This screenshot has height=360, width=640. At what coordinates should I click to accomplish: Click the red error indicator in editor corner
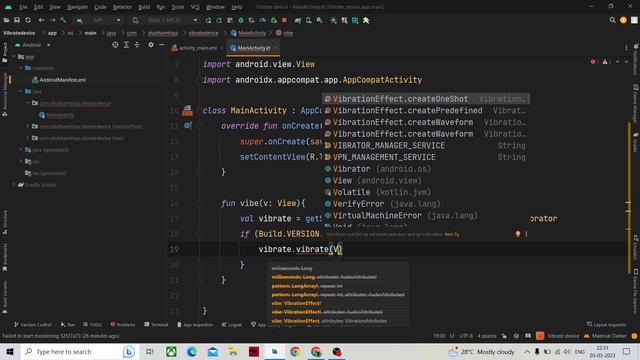[593, 62]
